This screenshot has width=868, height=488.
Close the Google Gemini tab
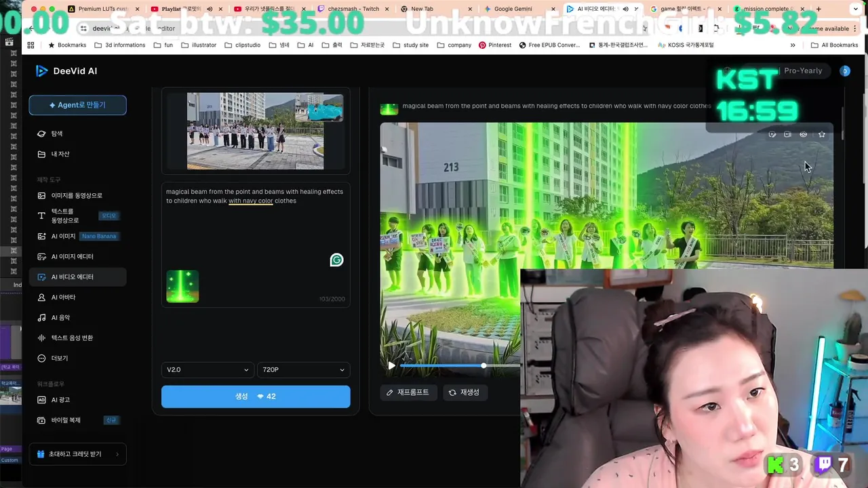coord(553,9)
